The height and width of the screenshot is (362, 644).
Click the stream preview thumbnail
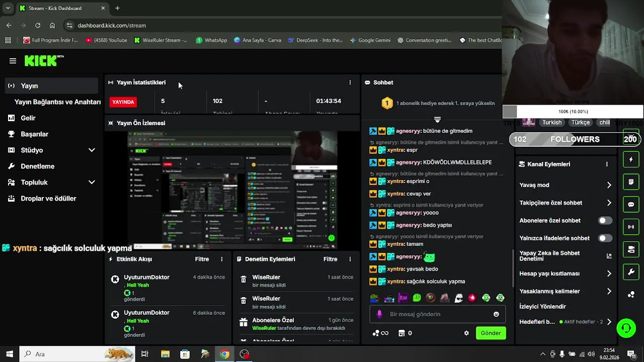(x=232, y=190)
